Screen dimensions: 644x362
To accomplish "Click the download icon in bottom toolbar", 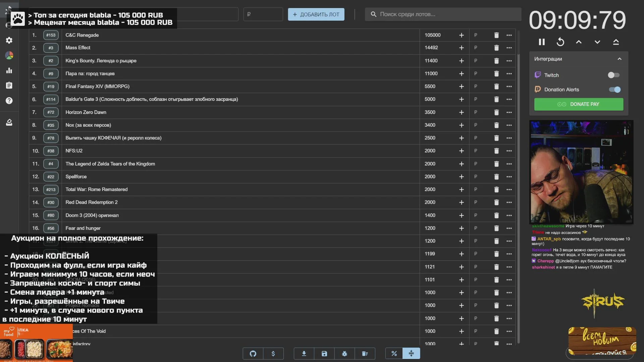I will point(304,354).
